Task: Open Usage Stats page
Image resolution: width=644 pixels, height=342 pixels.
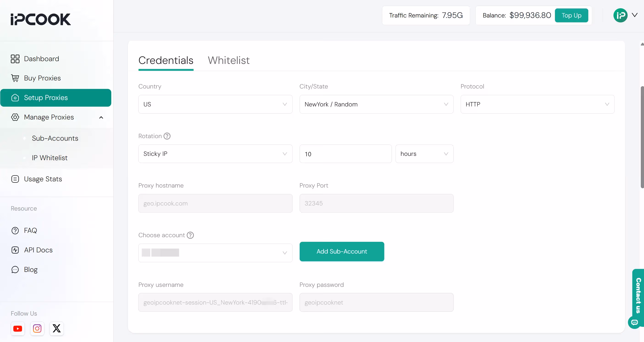Action: point(43,179)
